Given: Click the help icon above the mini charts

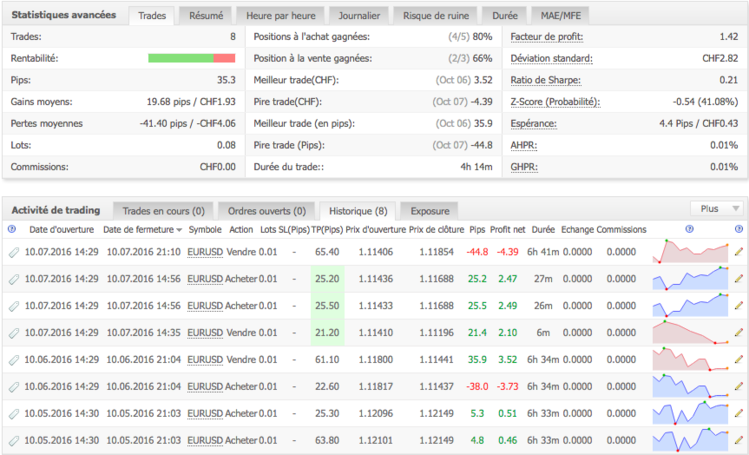Looking at the screenshot, I should point(690,229).
